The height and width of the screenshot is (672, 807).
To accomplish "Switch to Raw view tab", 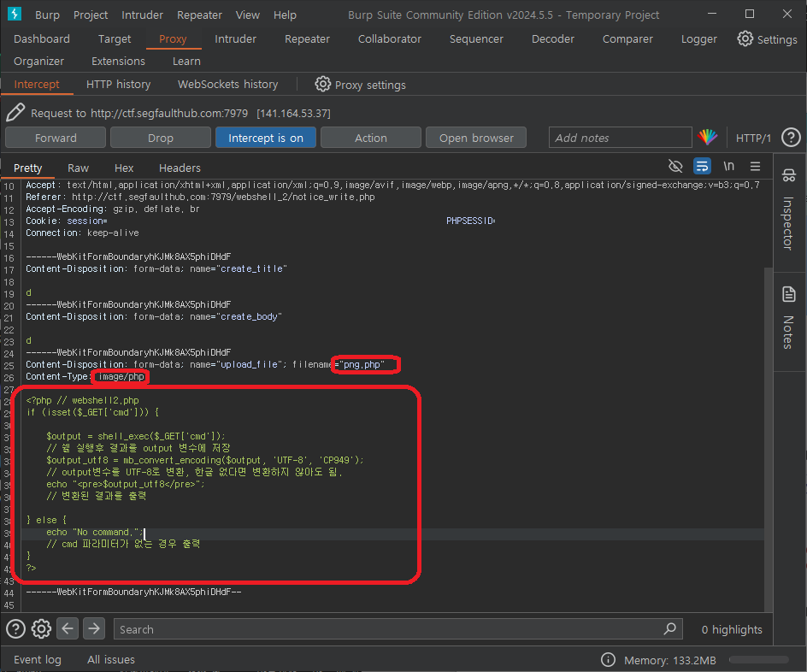I will tap(79, 168).
